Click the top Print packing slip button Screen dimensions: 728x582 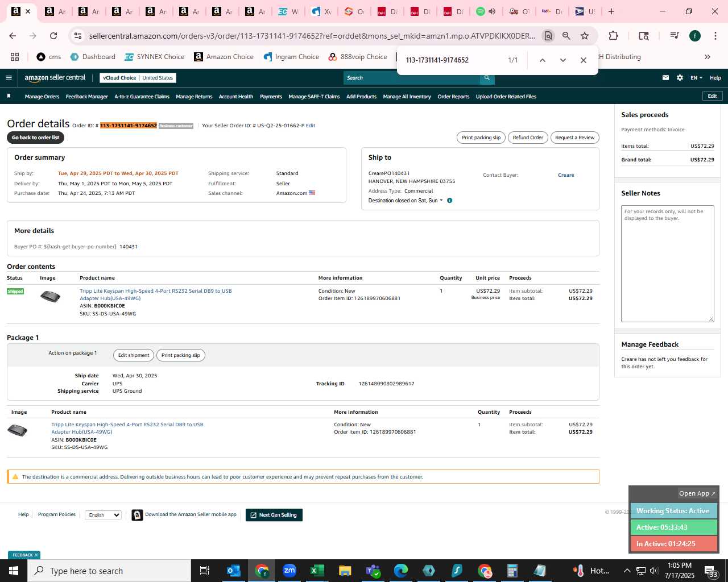pyautogui.click(x=481, y=138)
